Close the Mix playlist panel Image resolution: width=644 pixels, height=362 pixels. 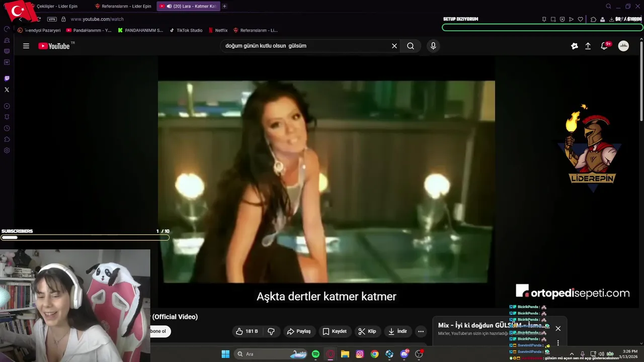coord(558,328)
